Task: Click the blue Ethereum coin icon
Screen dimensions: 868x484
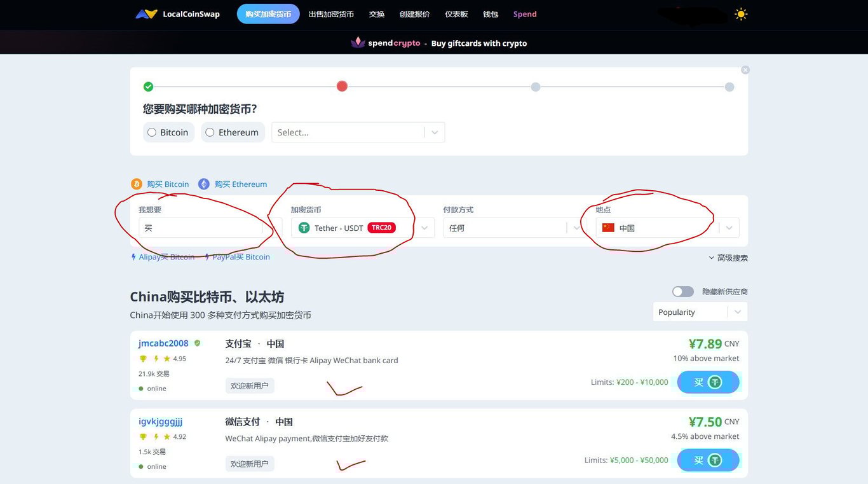Action: pos(204,184)
